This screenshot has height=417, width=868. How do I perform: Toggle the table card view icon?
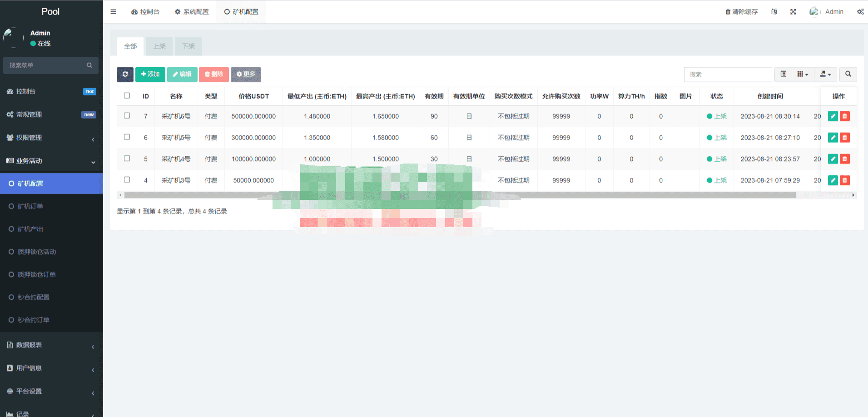[x=784, y=74]
